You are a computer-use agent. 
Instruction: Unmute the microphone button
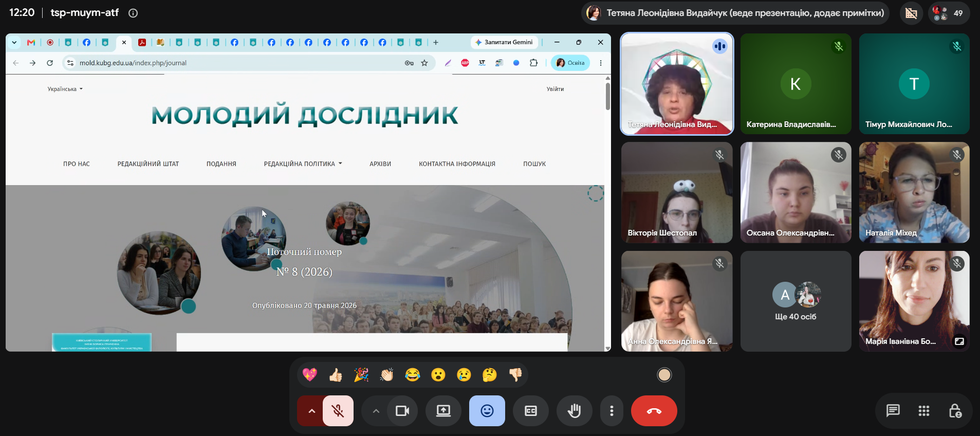[338, 411]
